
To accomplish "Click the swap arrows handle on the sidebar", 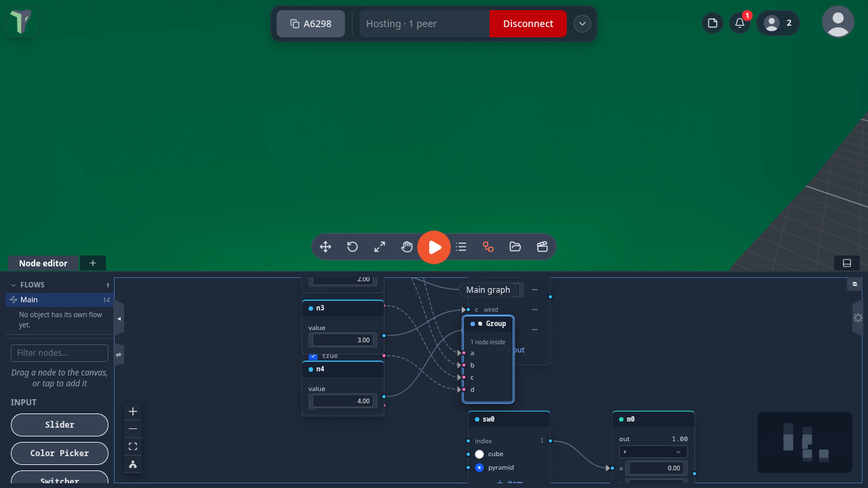I will 119,354.
